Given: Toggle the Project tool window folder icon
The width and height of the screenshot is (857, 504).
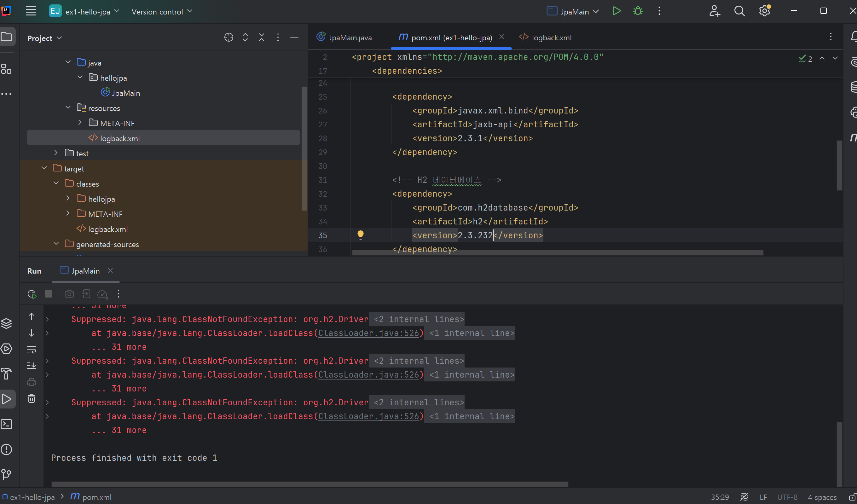Looking at the screenshot, I should point(7,37).
